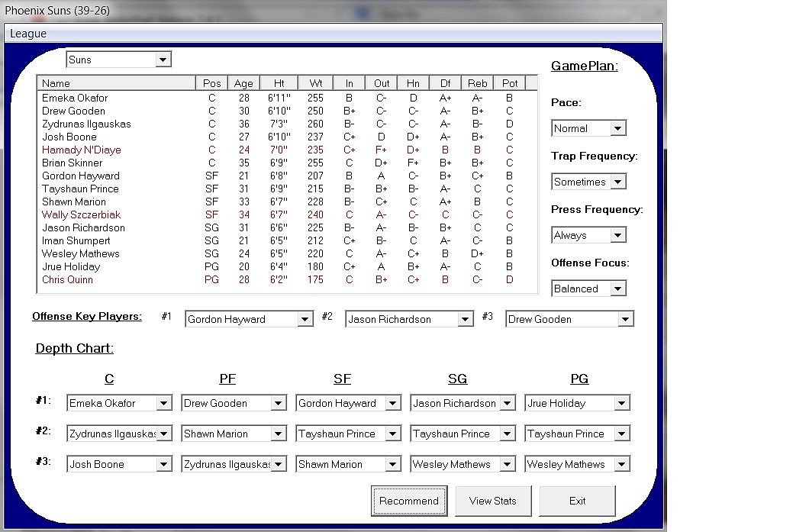The width and height of the screenshot is (809, 532).
Task: Select Wally Szczerbiak roster row
Action: pyautogui.click(x=287, y=214)
